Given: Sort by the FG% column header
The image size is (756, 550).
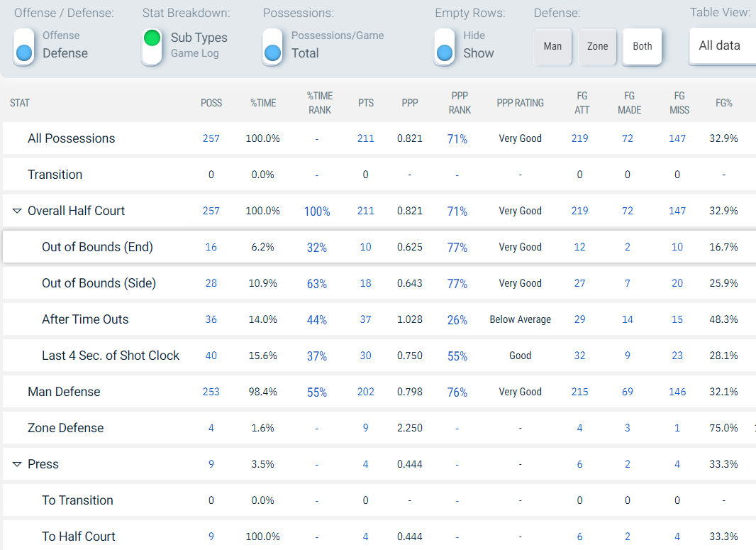Looking at the screenshot, I should coord(723,103).
